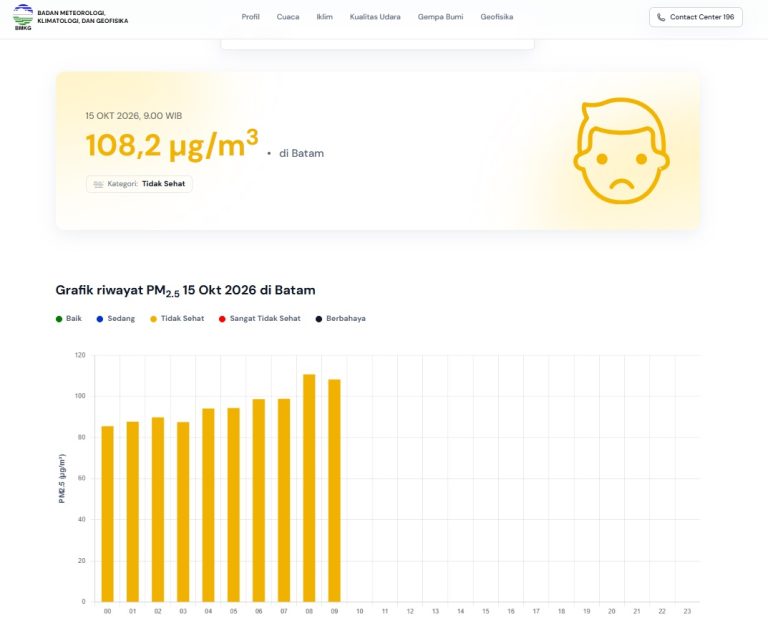Click the BMKG logo icon
Image resolution: width=768 pixels, height=621 pixels.
(23, 17)
